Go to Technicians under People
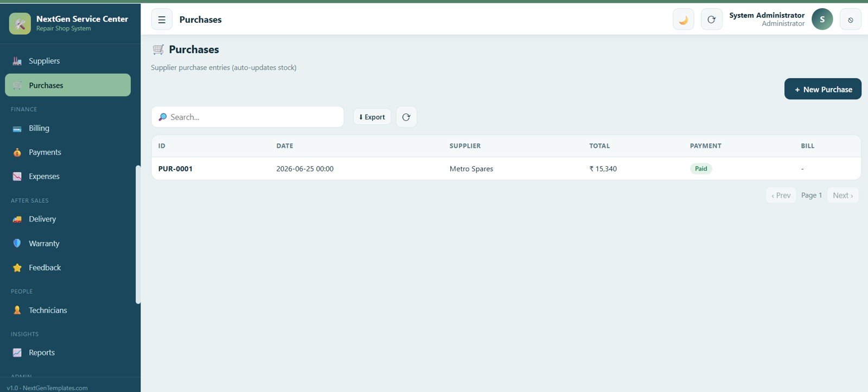 (68, 310)
